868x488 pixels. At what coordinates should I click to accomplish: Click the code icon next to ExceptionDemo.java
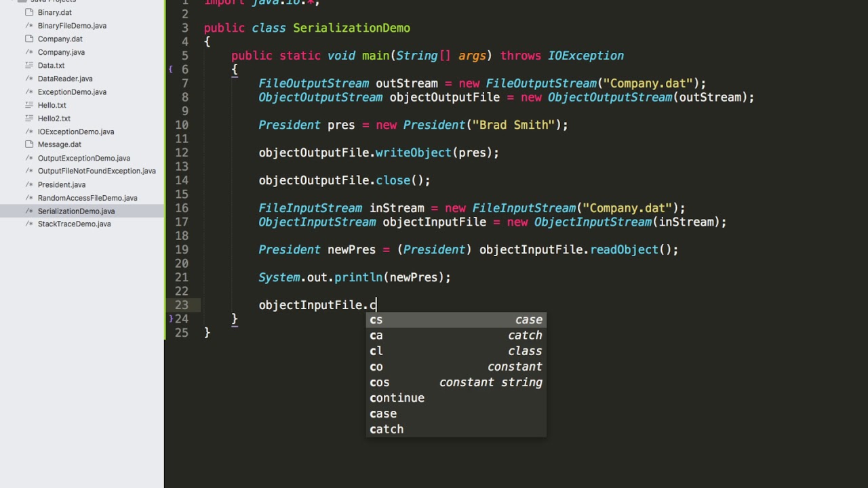pyautogui.click(x=29, y=91)
